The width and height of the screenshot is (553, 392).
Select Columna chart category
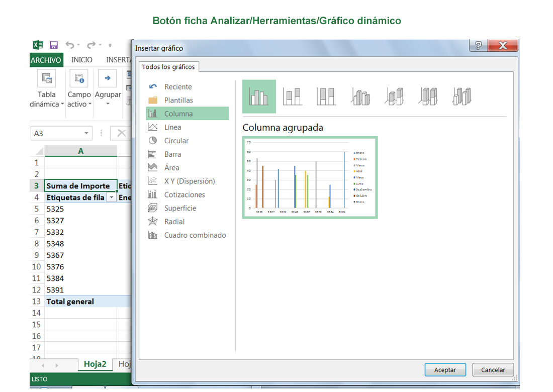(x=188, y=114)
